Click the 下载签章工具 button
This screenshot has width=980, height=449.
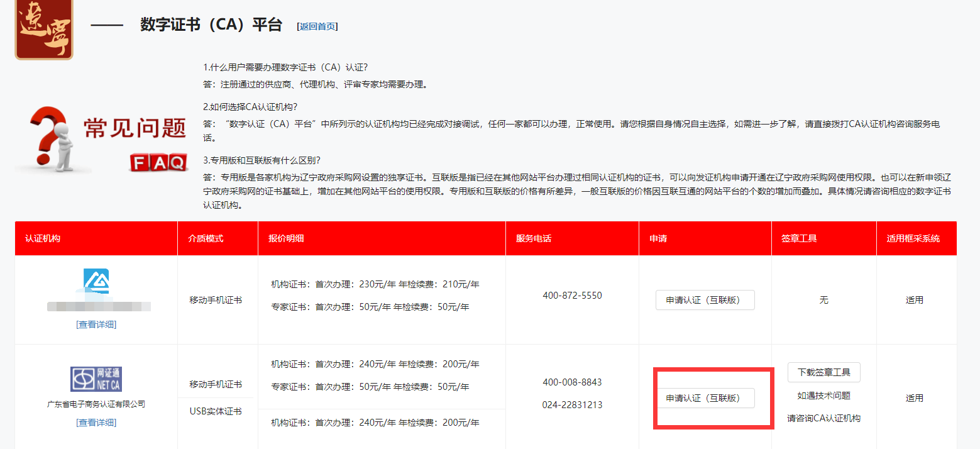coord(823,372)
